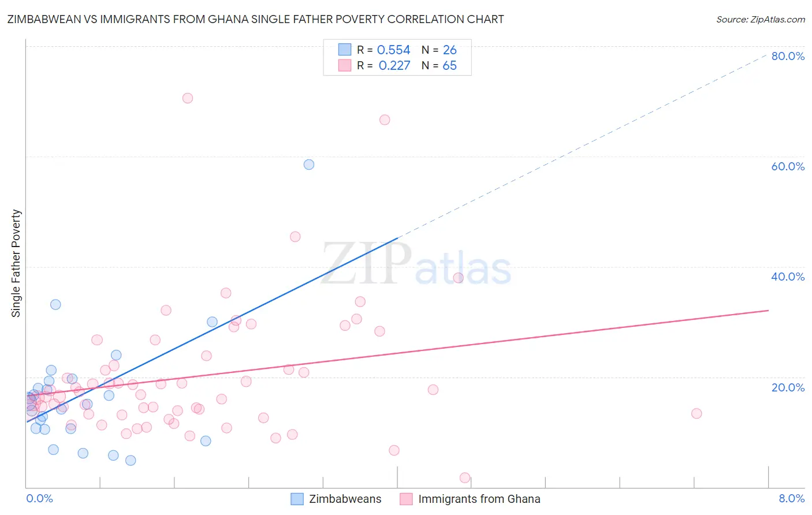The image size is (812, 515).
Task: Click the 8.0% x-axis label
Action: pyautogui.click(x=792, y=498)
